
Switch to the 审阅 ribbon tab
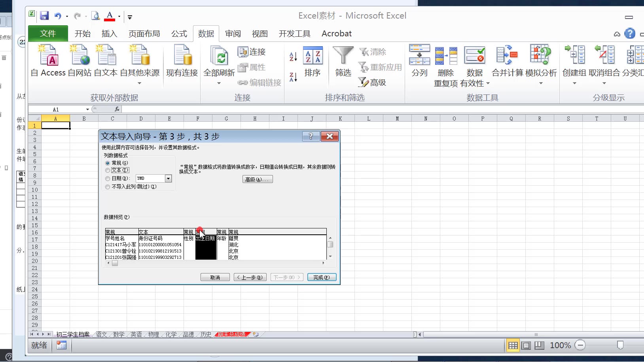[233, 34]
